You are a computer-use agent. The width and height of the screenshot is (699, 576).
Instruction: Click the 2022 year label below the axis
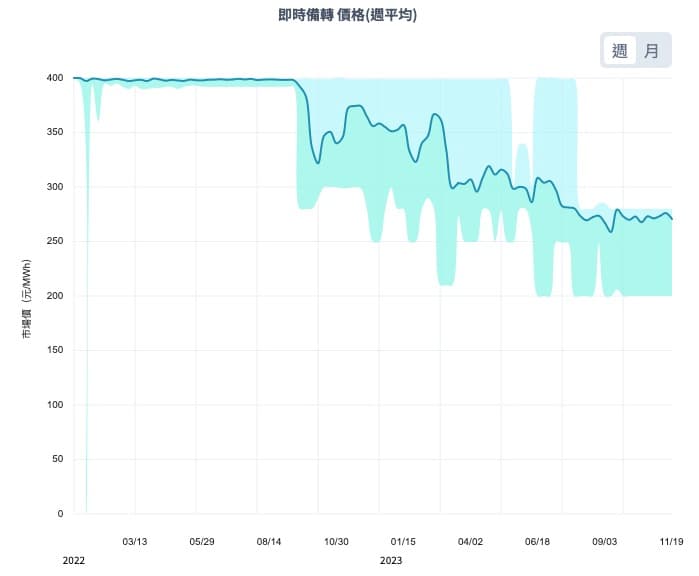coord(75,561)
